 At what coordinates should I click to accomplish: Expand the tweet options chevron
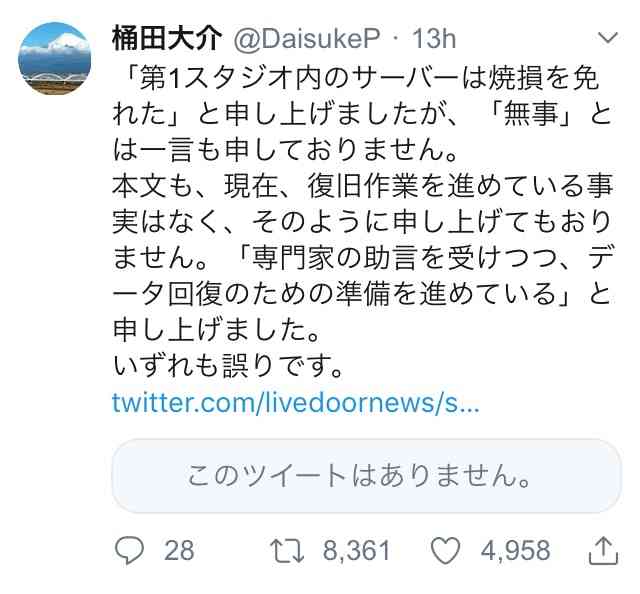[x=608, y=38]
